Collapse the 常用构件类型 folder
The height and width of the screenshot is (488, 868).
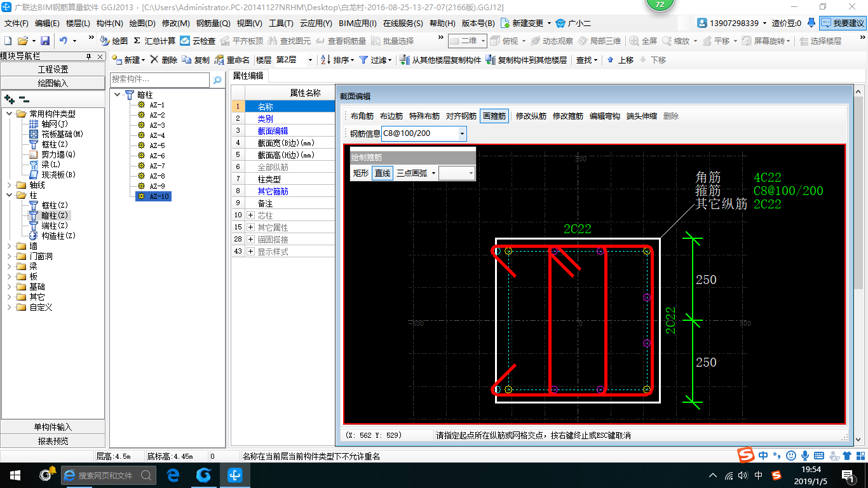pos(9,114)
